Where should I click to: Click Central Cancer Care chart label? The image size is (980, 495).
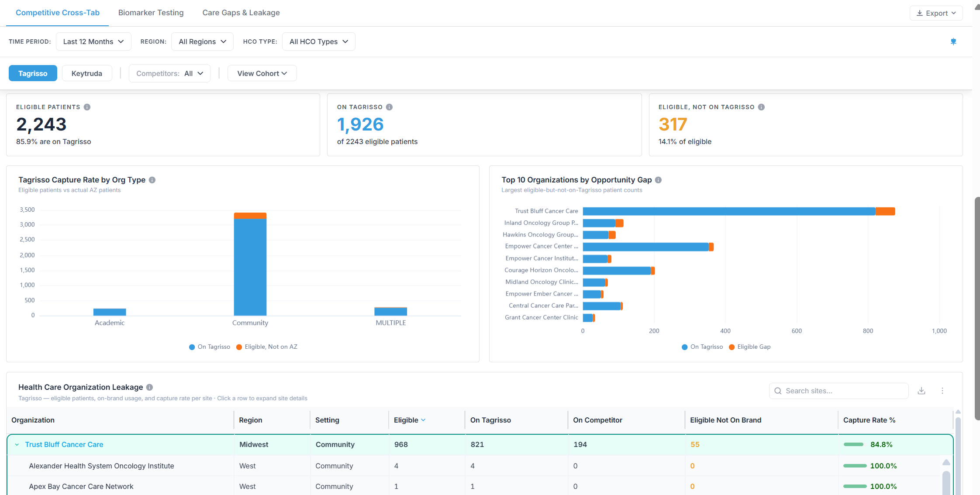543,306
